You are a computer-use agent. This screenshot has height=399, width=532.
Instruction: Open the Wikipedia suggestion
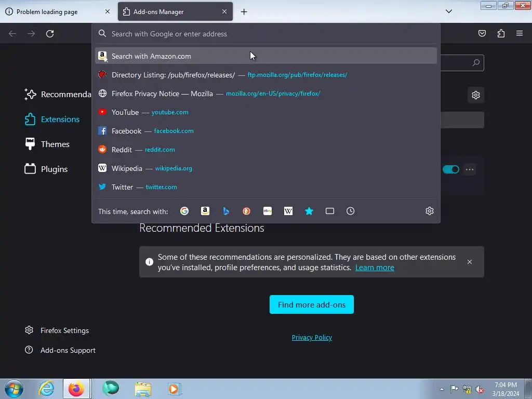coord(265,168)
